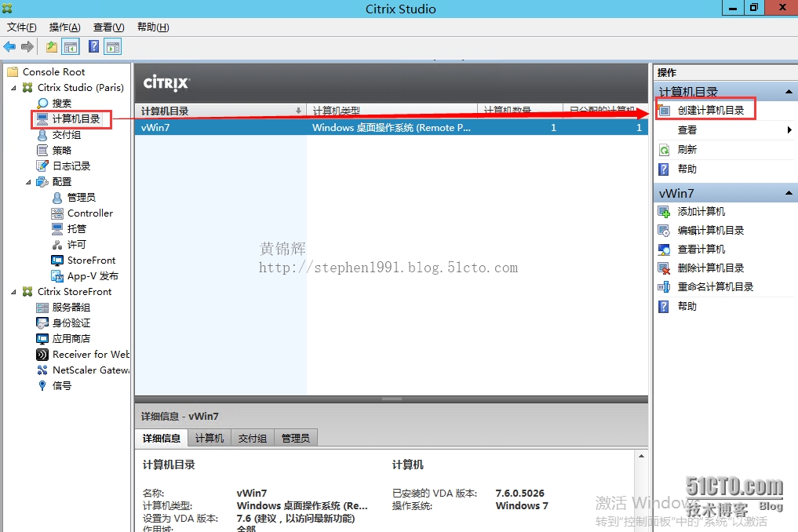Click 刷新 refresh action
Screen dimensions: 798x532
(x=687, y=150)
